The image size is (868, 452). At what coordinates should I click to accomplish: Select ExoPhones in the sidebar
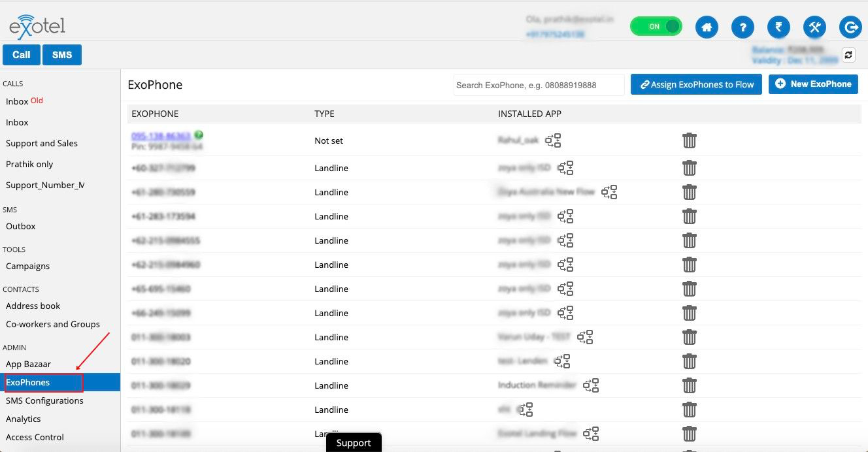pos(60,382)
